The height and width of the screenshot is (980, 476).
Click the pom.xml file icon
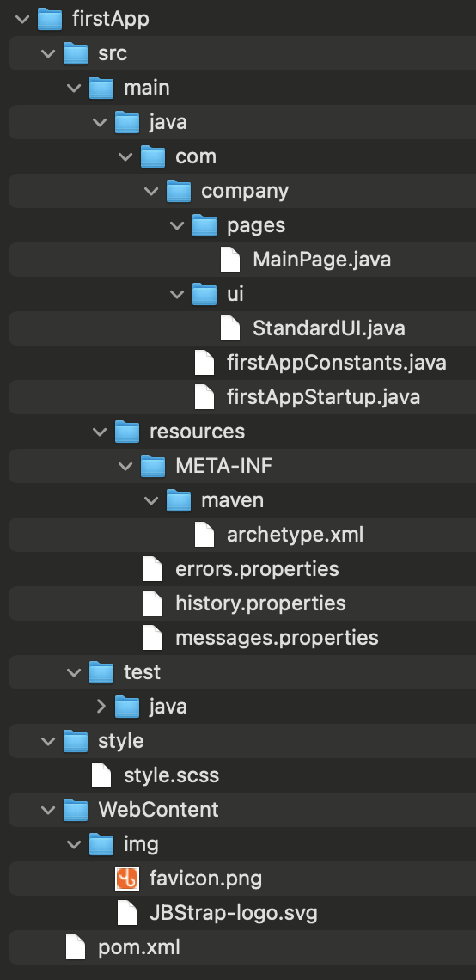click(x=76, y=947)
